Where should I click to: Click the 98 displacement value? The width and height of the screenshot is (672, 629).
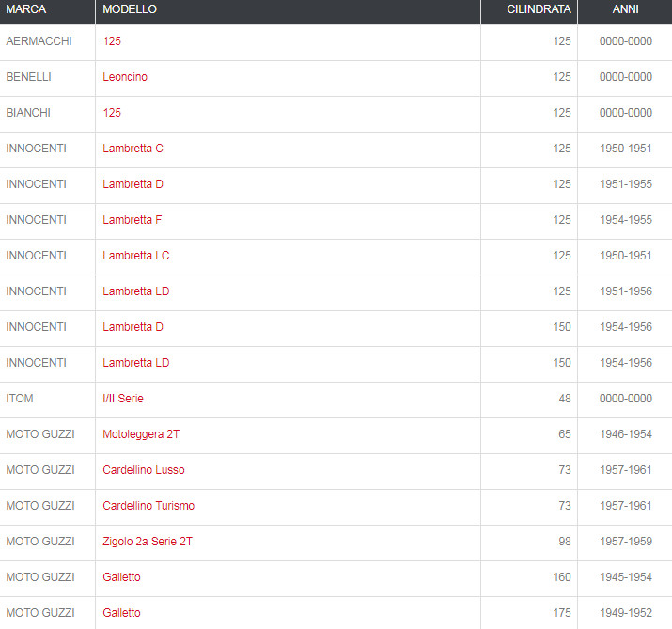pyautogui.click(x=565, y=542)
